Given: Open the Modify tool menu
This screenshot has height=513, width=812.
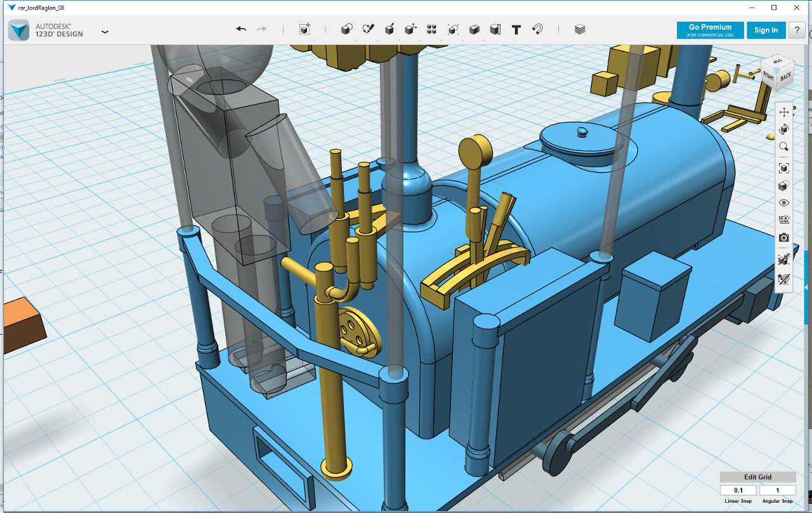Looking at the screenshot, I should point(410,29).
